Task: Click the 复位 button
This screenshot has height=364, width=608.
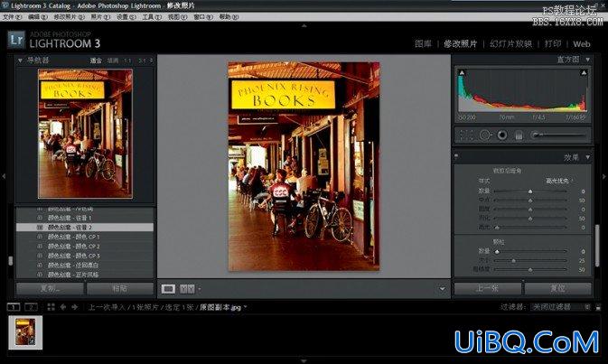Action: point(557,288)
